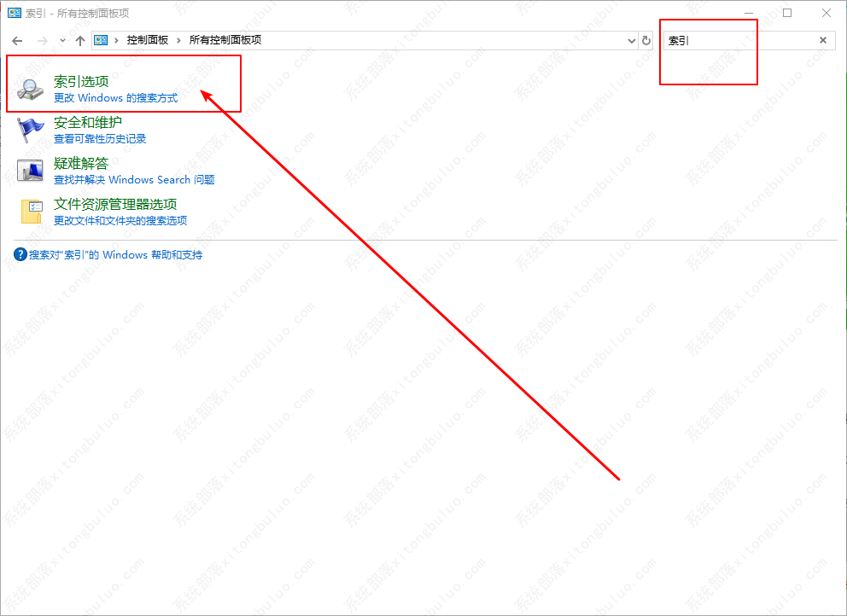Click the search field containing 索引
Viewport: 847px width, 616px height.
734,40
